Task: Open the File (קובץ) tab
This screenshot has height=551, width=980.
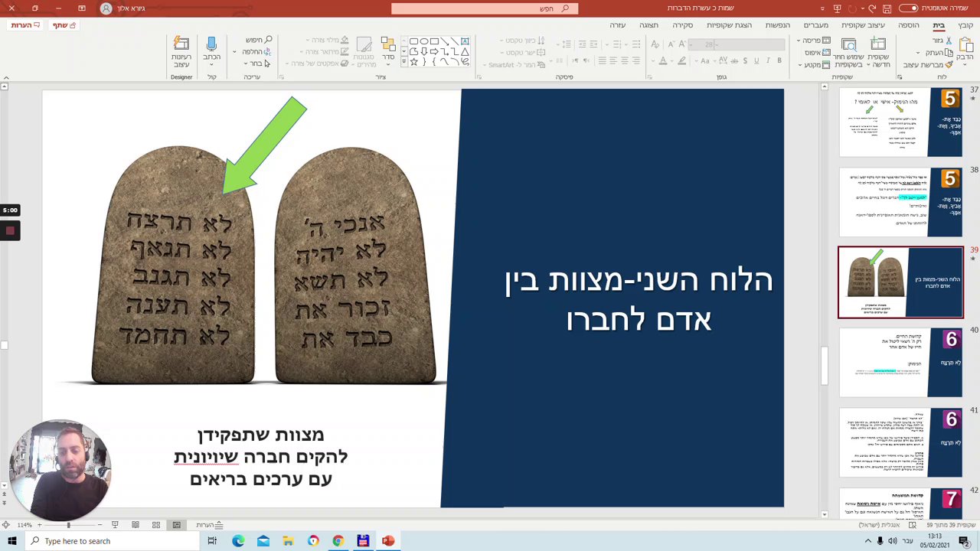Action: [x=965, y=25]
